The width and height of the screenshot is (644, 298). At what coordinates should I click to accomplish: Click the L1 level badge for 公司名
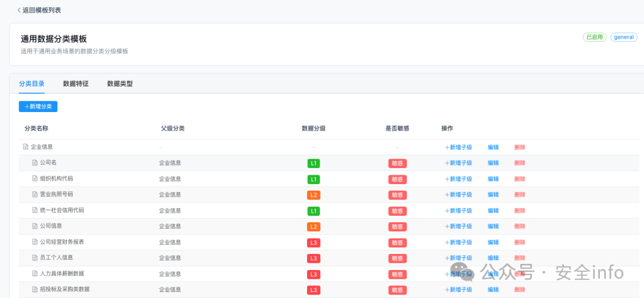(x=314, y=163)
